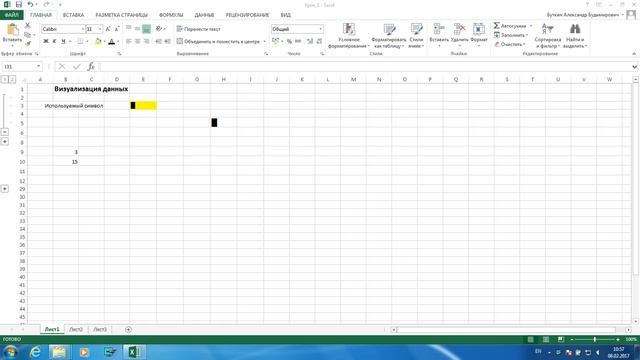Click the Format as Table icon
The image size is (640, 360).
pos(389,29)
